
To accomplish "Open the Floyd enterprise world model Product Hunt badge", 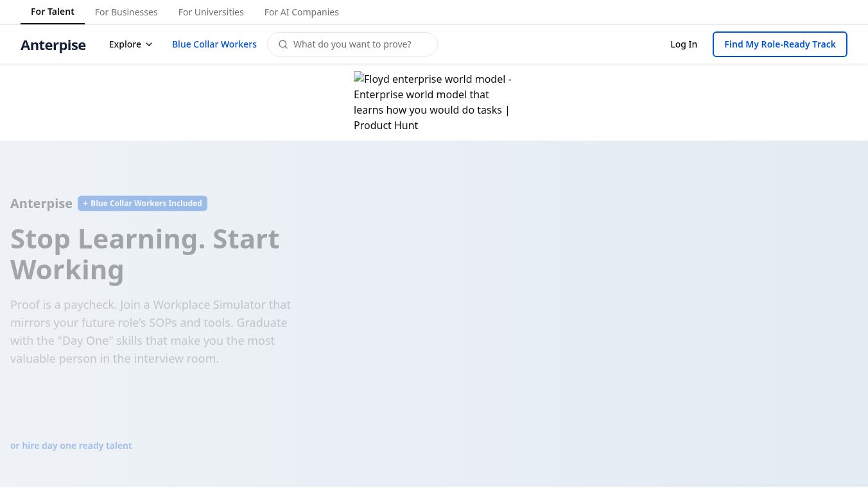I will coord(434,102).
